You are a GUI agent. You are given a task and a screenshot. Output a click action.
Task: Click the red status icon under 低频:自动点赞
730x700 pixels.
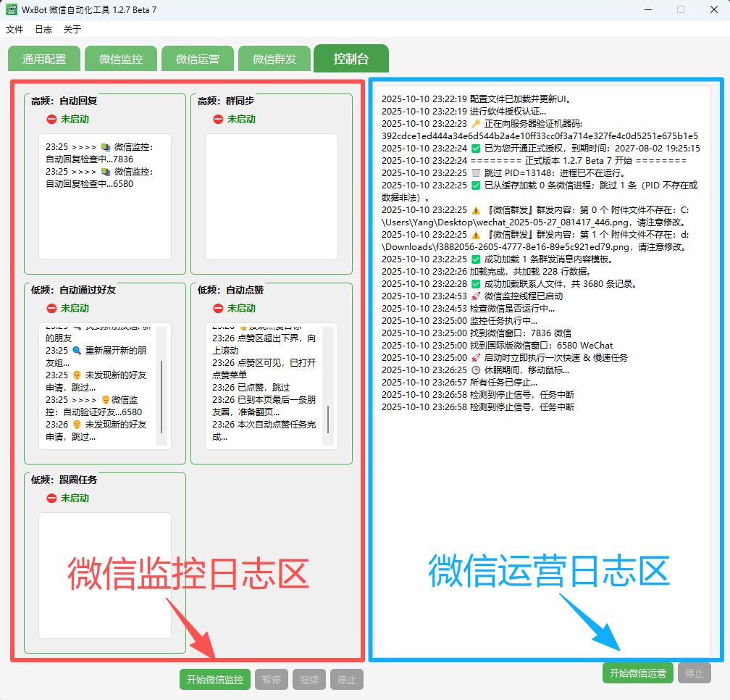coord(218,308)
